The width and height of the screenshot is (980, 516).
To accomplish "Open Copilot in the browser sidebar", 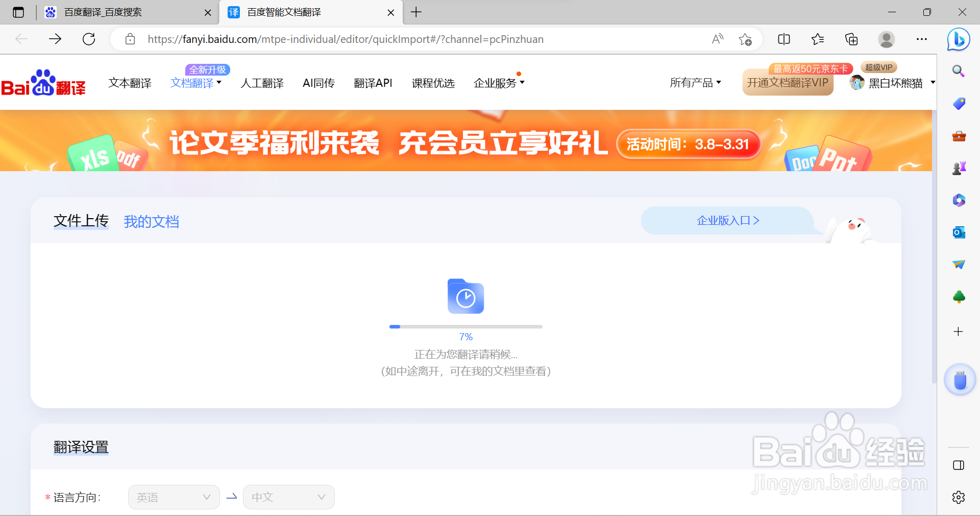I will pyautogui.click(x=958, y=39).
